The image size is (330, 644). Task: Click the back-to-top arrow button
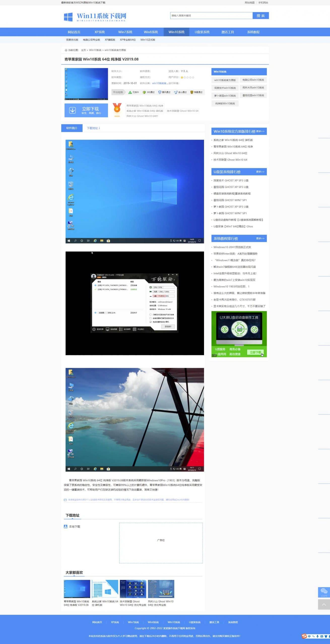click(x=324, y=604)
